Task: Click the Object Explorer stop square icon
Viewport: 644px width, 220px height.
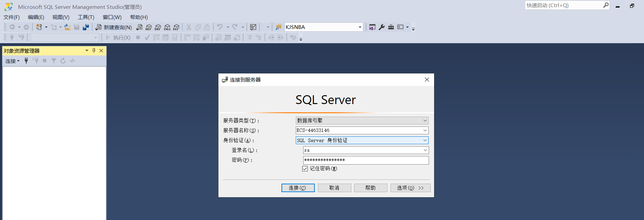Action: [45, 61]
